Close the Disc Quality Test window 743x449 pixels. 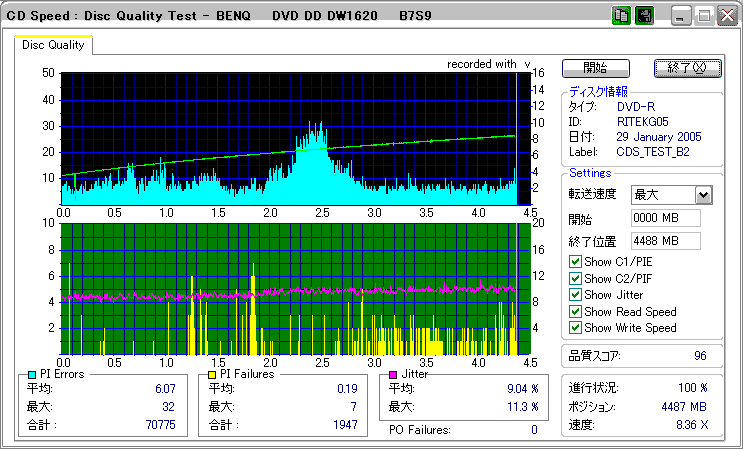click(x=725, y=16)
